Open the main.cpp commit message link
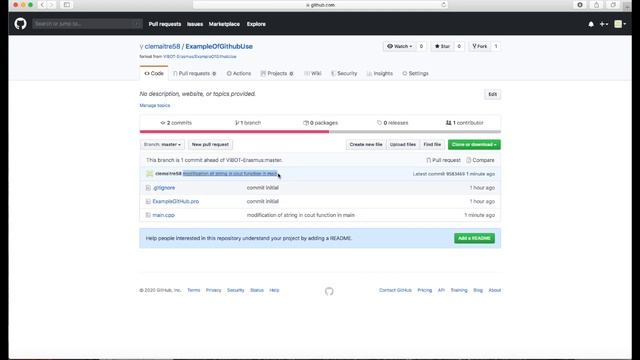The width and height of the screenshot is (640, 360). click(300, 215)
